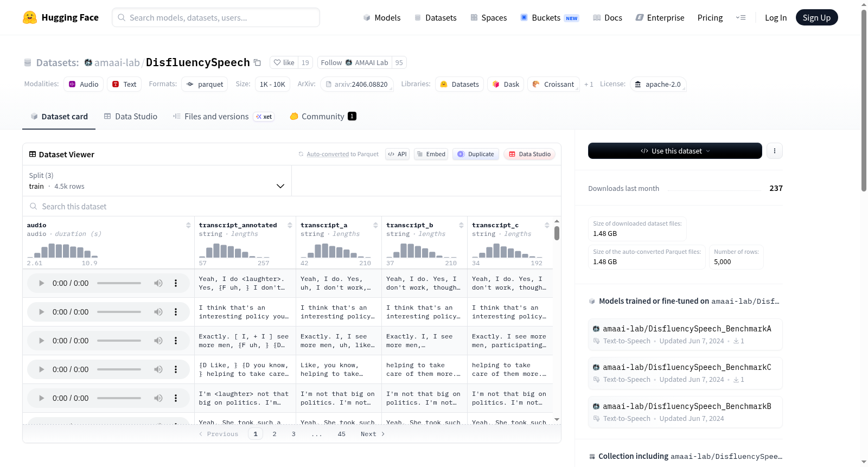Seek the third row audio slider
This screenshot has width=868, height=467.
tap(119, 341)
